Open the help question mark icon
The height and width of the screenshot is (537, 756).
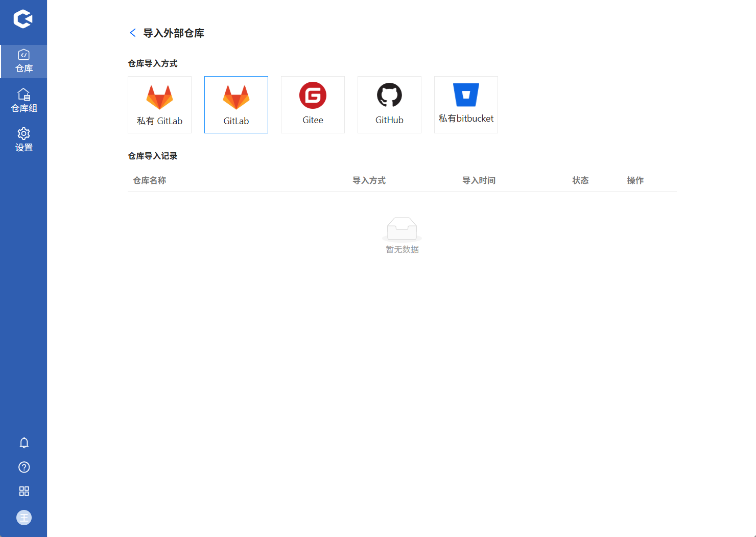point(24,467)
